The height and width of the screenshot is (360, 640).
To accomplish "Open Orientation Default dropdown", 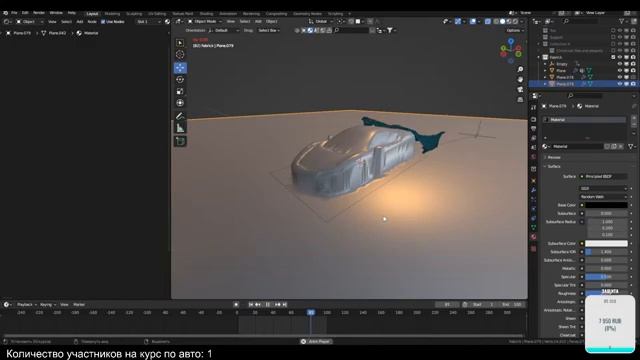I will point(224,31).
